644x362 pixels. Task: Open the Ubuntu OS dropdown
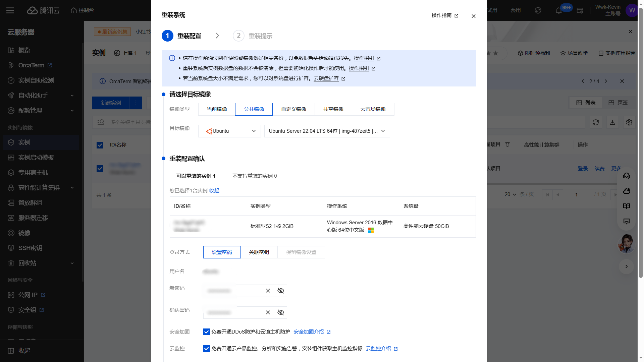(229, 131)
